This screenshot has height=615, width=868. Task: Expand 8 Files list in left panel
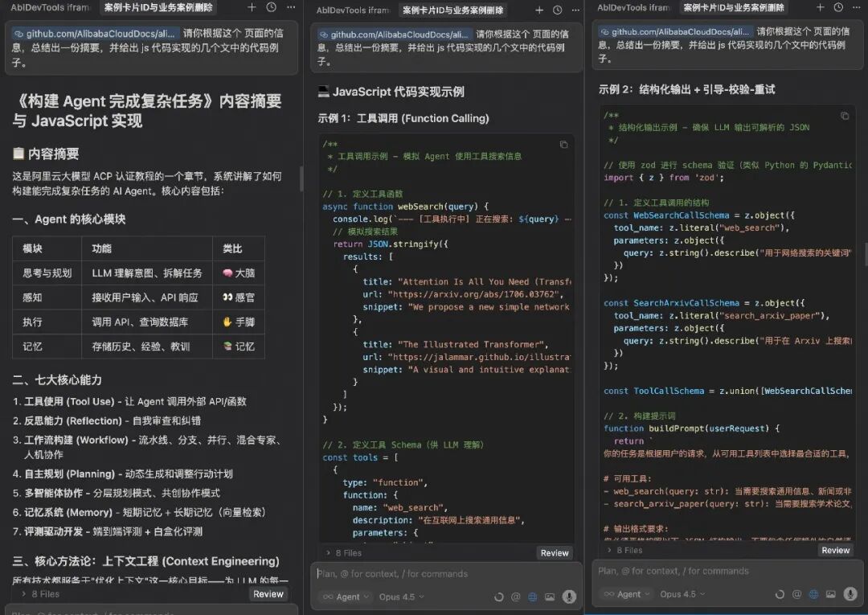click(40, 594)
